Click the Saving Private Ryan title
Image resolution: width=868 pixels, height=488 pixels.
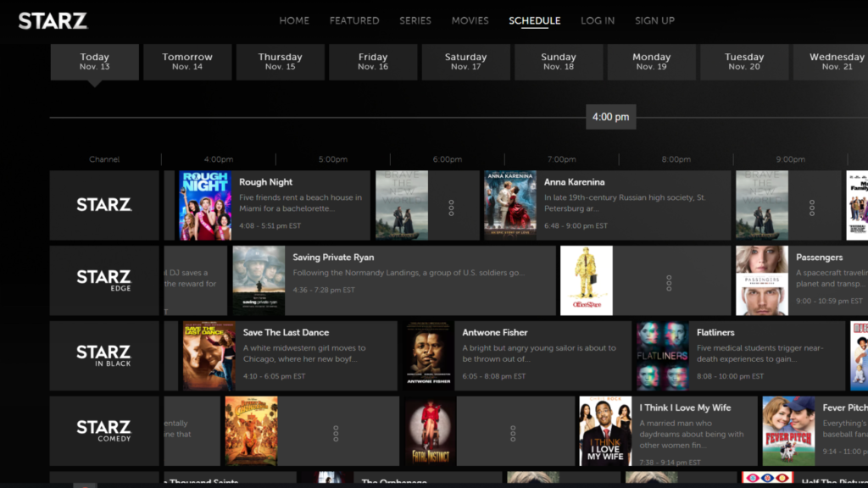click(333, 258)
